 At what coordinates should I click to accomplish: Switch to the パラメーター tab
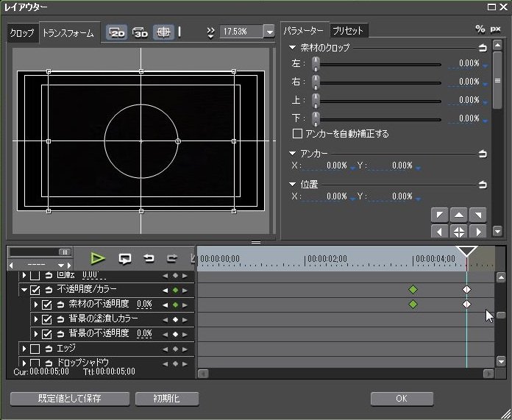click(x=304, y=31)
